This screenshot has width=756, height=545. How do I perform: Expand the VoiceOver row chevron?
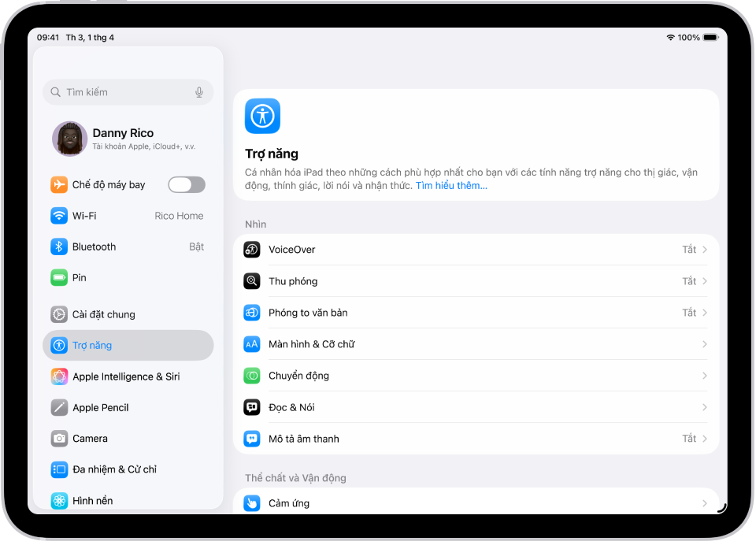(x=704, y=250)
